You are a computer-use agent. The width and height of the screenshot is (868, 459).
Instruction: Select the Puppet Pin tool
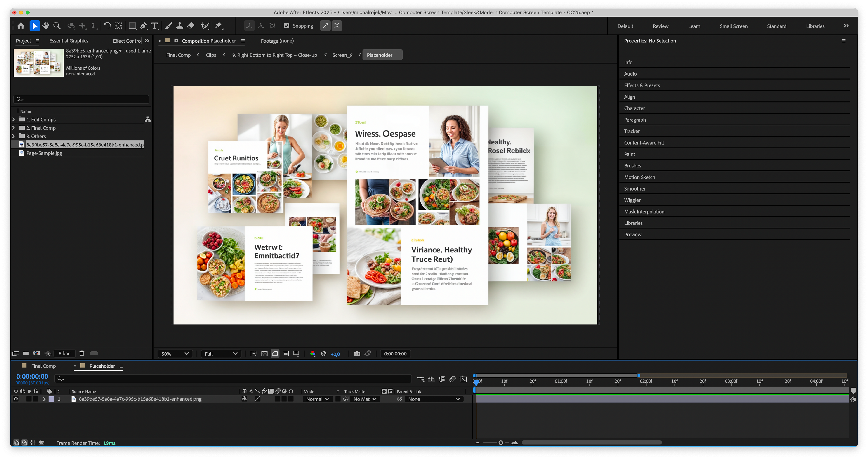[218, 26]
